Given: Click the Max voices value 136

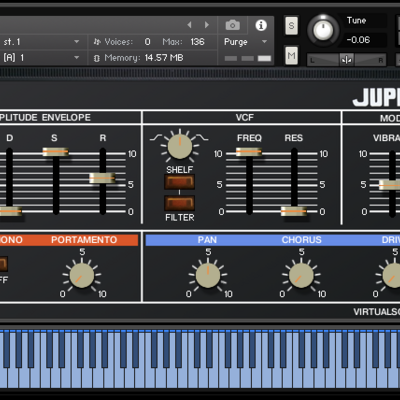Looking at the screenshot, I should pyautogui.click(x=197, y=42).
